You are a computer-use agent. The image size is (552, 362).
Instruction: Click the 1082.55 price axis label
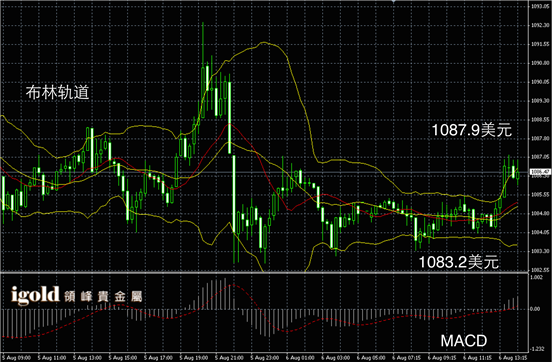click(x=540, y=270)
